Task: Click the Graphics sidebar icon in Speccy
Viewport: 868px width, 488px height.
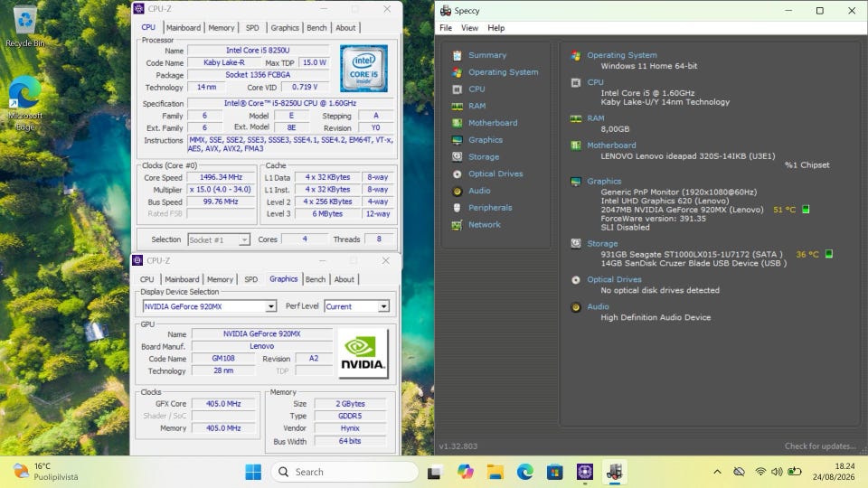Action: 457,140
